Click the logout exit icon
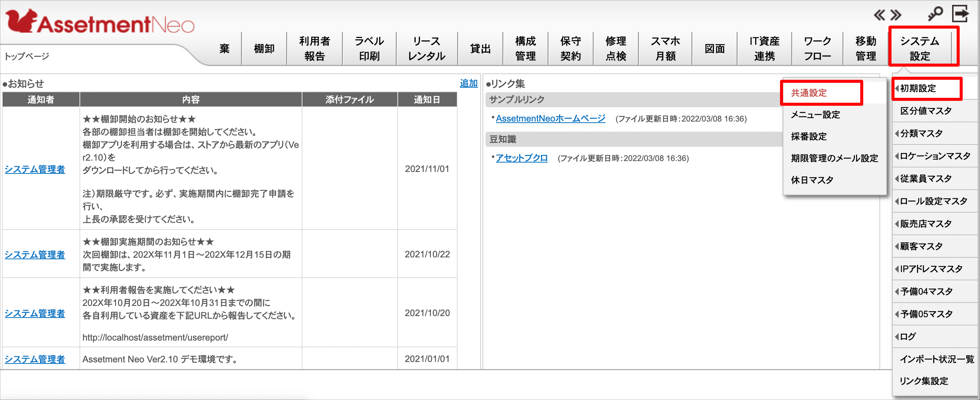980x400 pixels. pyautogui.click(x=960, y=14)
